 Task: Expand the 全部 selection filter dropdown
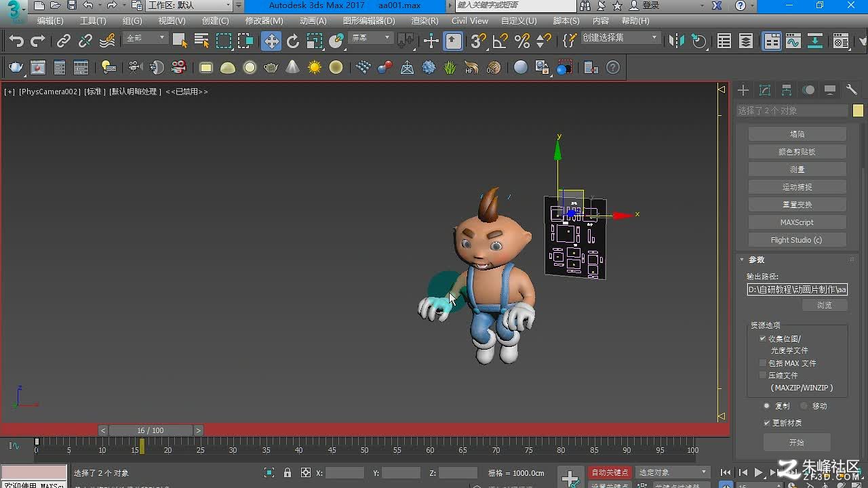[145, 38]
